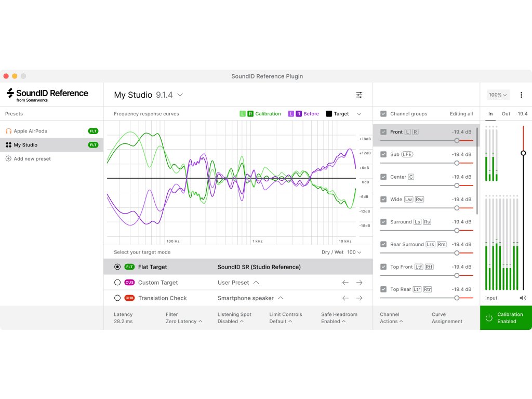Click the Center channel gain slider handle

457,185
